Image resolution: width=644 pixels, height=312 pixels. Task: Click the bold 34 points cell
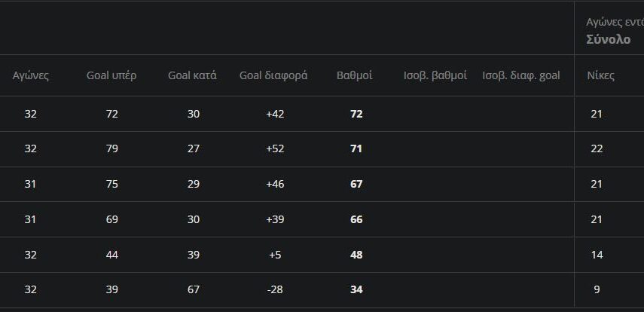(356, 290)
